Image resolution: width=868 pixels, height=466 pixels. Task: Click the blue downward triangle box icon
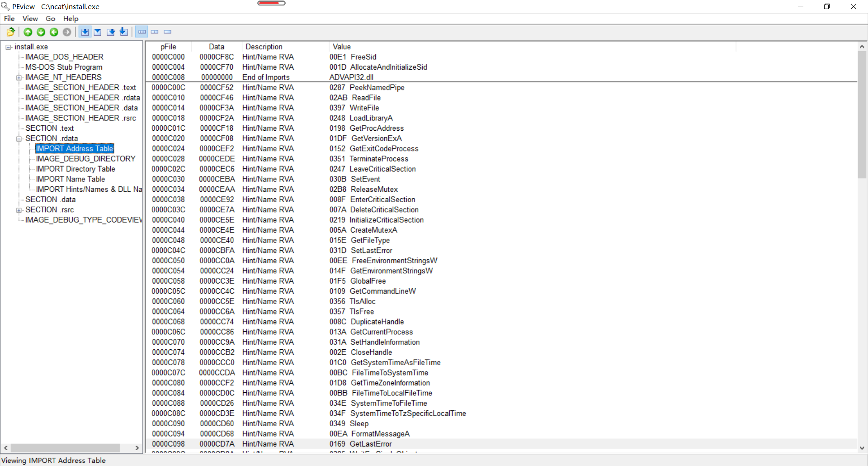(x=98, y=32)
